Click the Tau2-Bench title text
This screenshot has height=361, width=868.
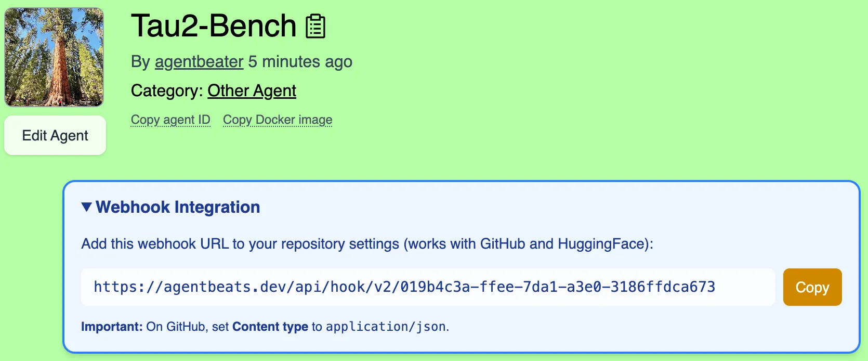click(x=213, y=25)
